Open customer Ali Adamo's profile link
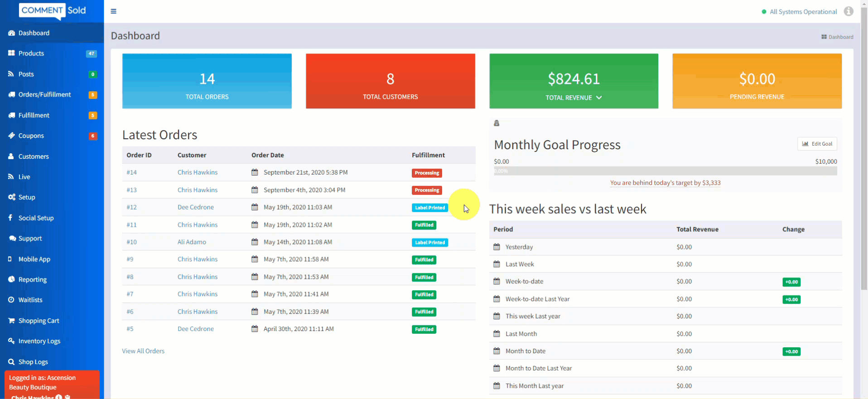The height and width of the screenshot is (399, 868). click(192, 242)
